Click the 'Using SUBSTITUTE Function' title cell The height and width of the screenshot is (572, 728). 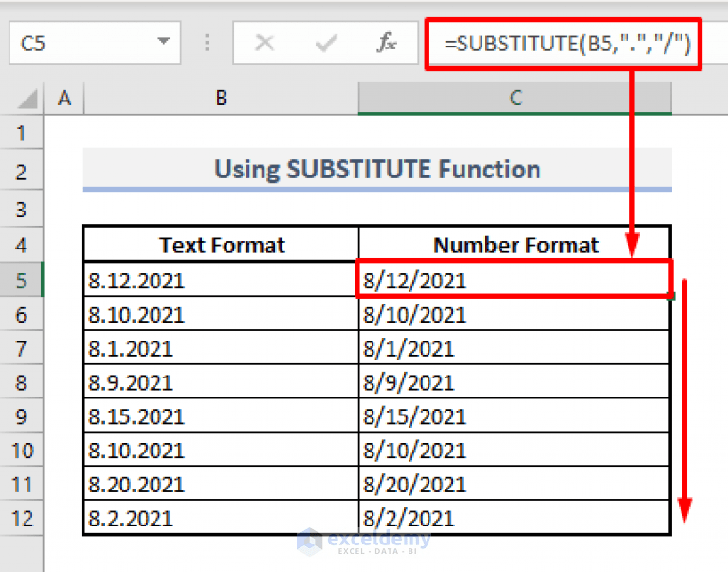point(377,169)
